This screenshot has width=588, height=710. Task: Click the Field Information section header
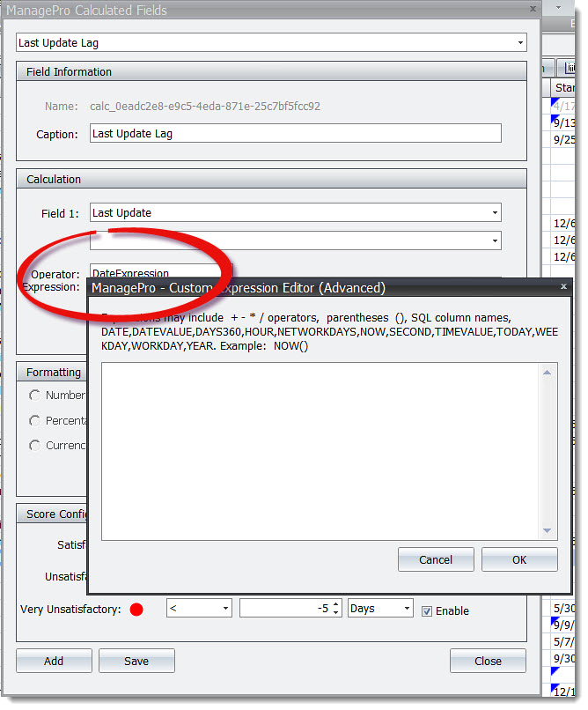click(x=271, y=71)
